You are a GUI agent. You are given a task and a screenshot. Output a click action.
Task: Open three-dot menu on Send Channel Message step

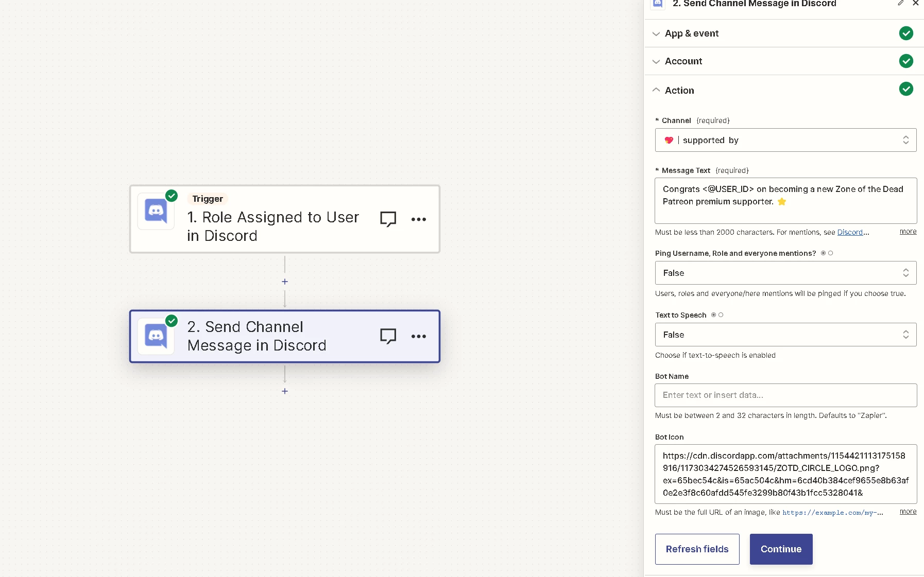[x=419, y=336]
